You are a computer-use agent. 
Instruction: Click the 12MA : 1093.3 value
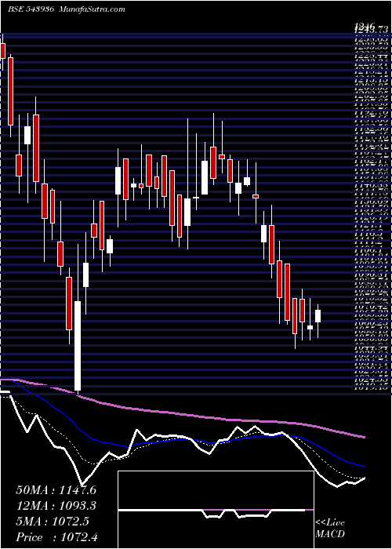(56, 506)
